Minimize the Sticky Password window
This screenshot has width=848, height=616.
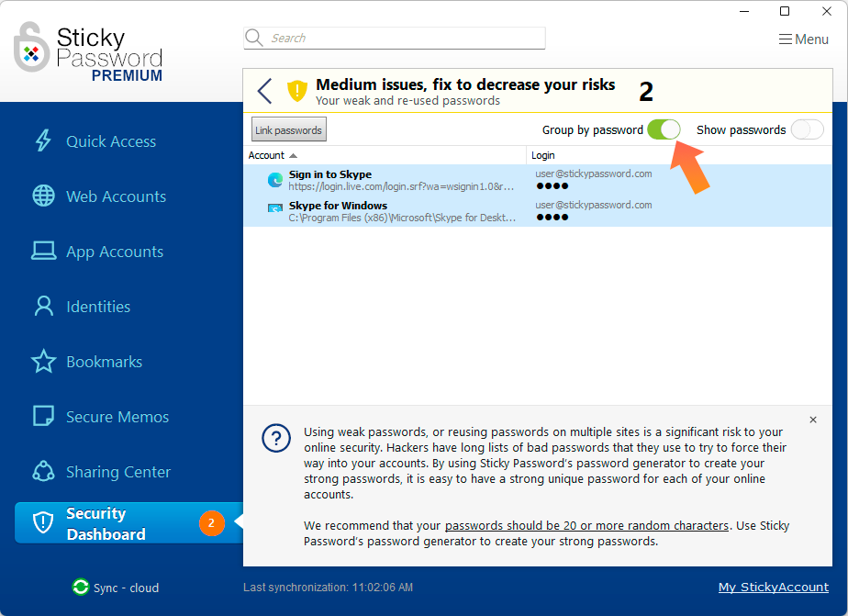coord(744,11)
